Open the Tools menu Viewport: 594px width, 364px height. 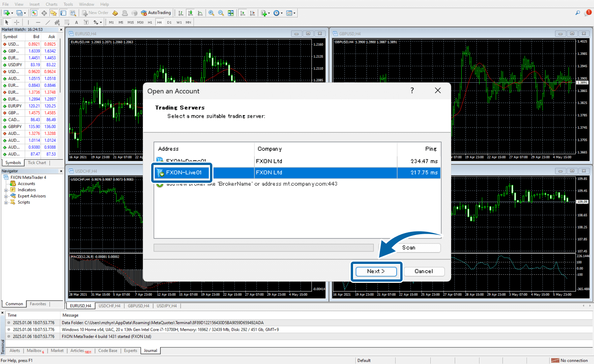68,4
